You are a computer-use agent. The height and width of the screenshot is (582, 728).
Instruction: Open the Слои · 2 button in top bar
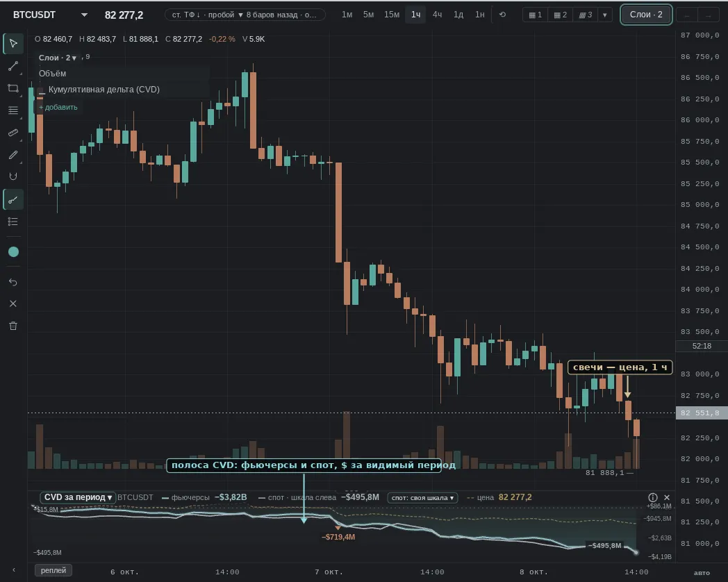tap(646, 15)
